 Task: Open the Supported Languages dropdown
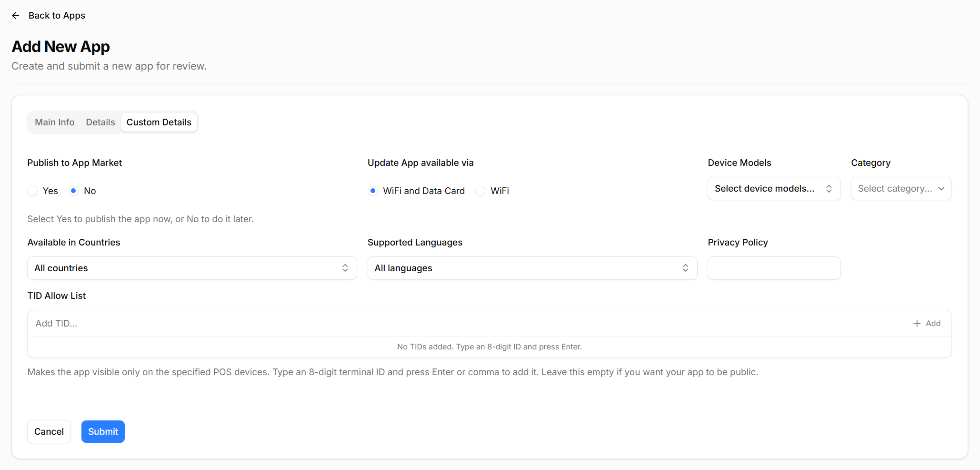[532, 268]
